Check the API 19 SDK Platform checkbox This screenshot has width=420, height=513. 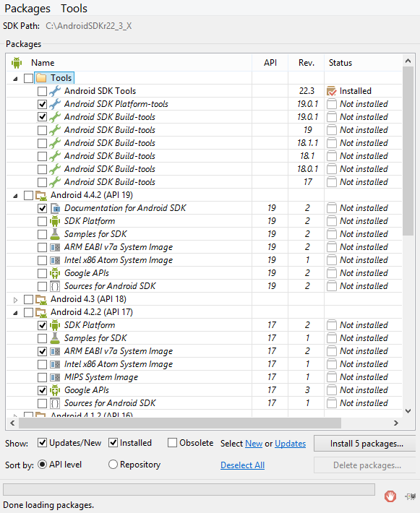coord(42,222)
